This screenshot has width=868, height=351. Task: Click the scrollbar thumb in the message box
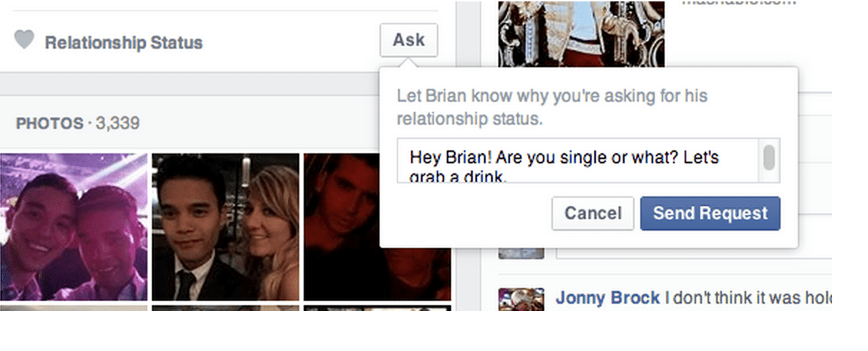tap(769, 158)
